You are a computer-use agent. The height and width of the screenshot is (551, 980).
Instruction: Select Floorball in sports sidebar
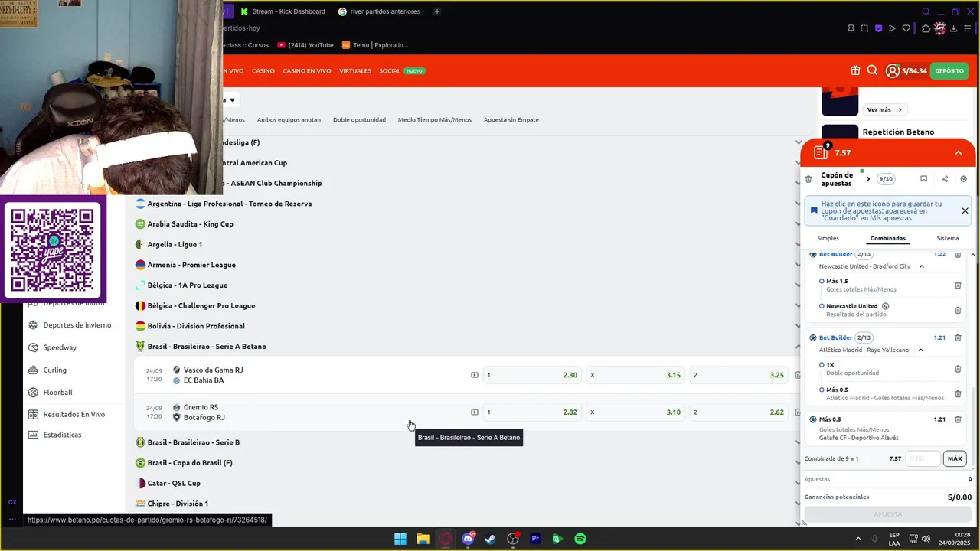[57, 392]
